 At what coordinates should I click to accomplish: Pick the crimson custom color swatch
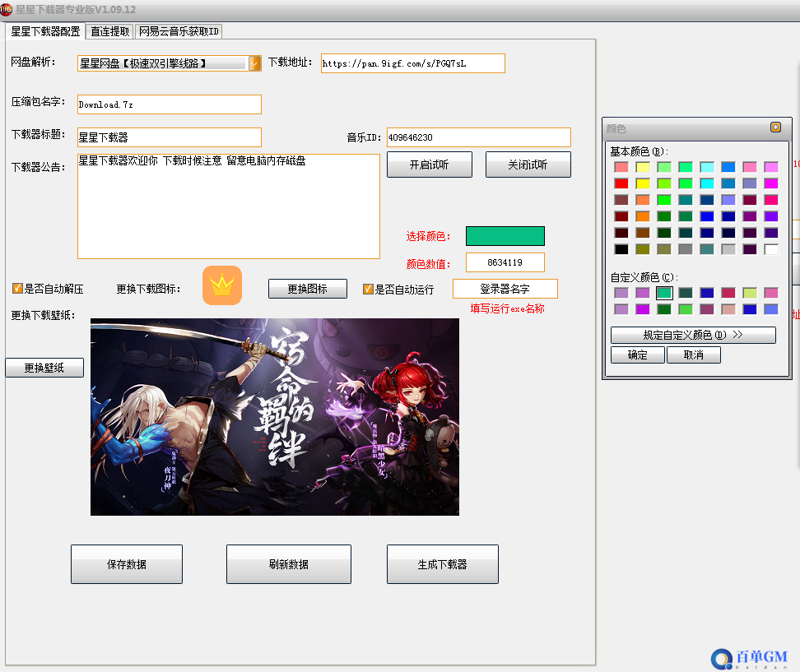pos(728,293)
